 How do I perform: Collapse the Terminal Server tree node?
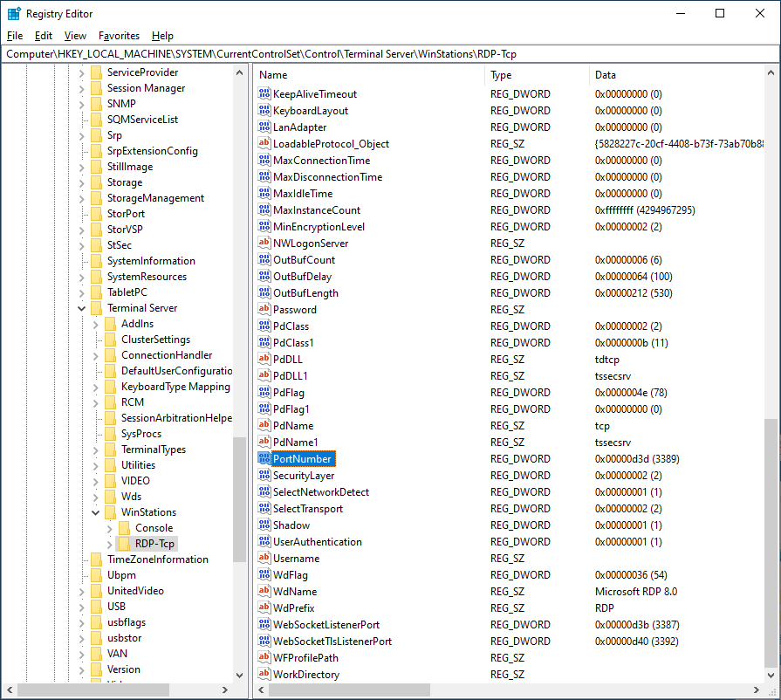click(82, 308)
